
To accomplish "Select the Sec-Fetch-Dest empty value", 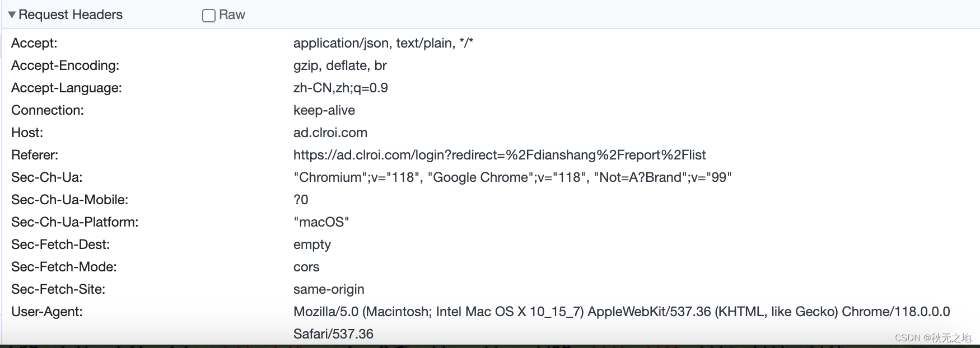I will pos(312,244).
